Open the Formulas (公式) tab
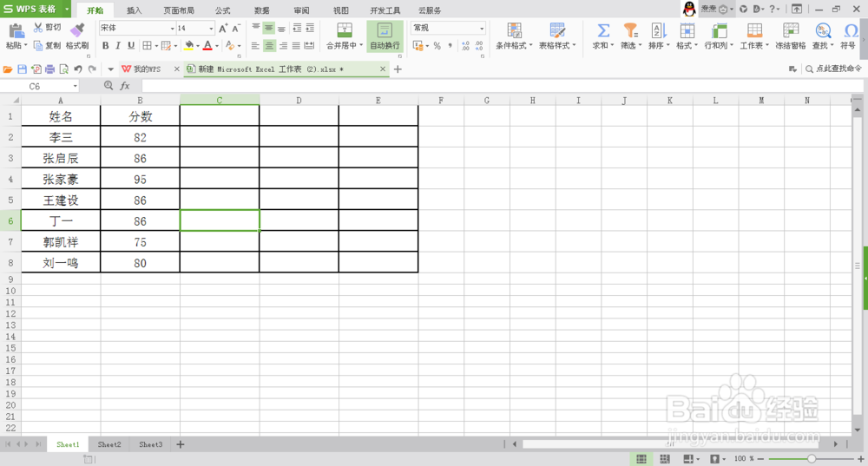Viewport: 868px width, 466px height. pos(223,10)
